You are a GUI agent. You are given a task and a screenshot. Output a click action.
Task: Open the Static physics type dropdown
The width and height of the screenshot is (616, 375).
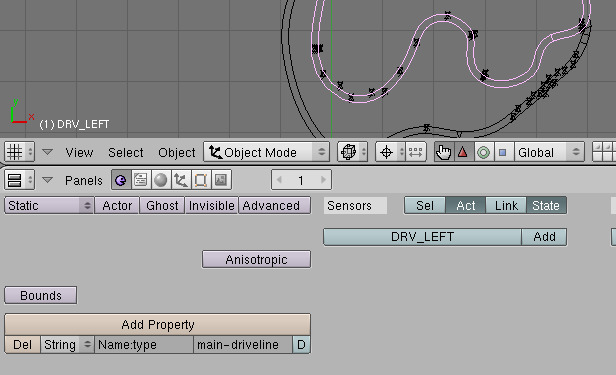pos(49,205)
